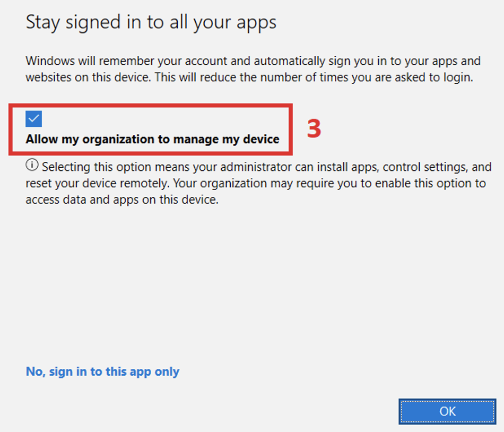Uncheck 'Allow my organization to manage my device'
The image size is (504, 432).
click(33, 118)
